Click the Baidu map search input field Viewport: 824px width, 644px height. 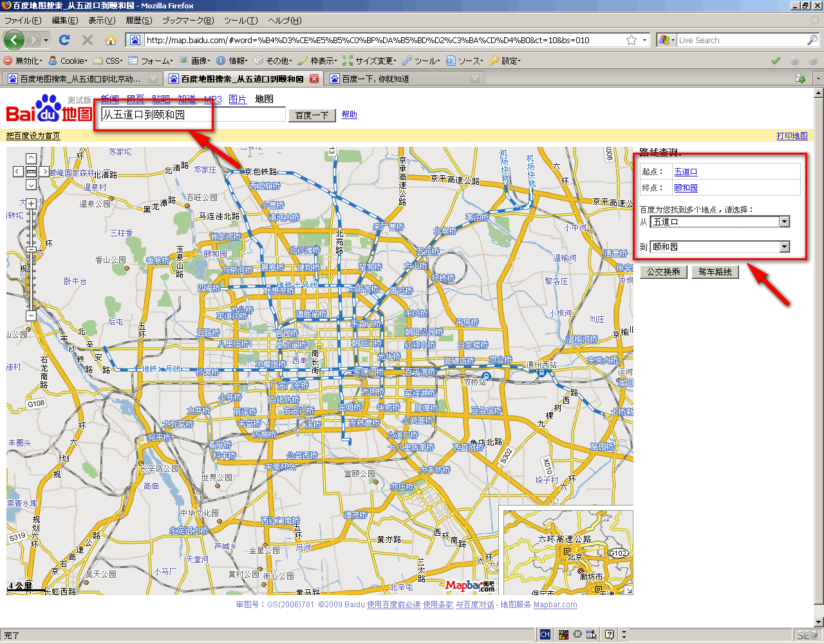192,115
